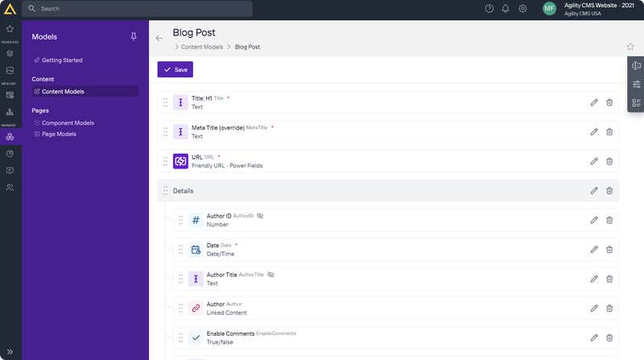Image resolution: width=644 pixels, height=360 pixels.
Task: Click the Enable Comments checkmark icon
Action: (x=196, y=337)
